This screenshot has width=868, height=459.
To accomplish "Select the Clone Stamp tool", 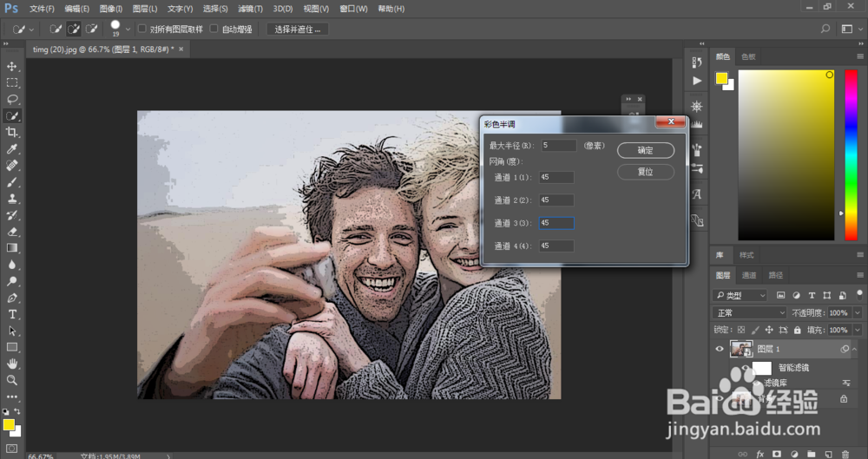I will pos(11,198).
